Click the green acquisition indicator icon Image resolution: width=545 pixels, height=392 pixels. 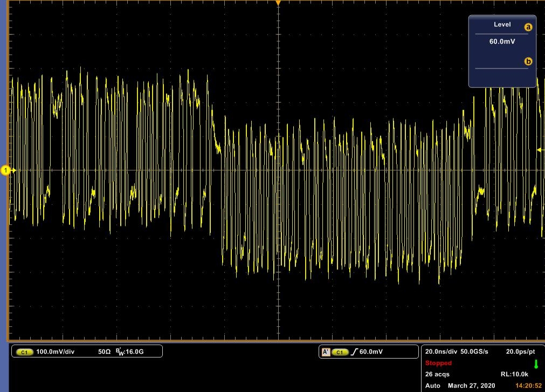pos(536,364)
